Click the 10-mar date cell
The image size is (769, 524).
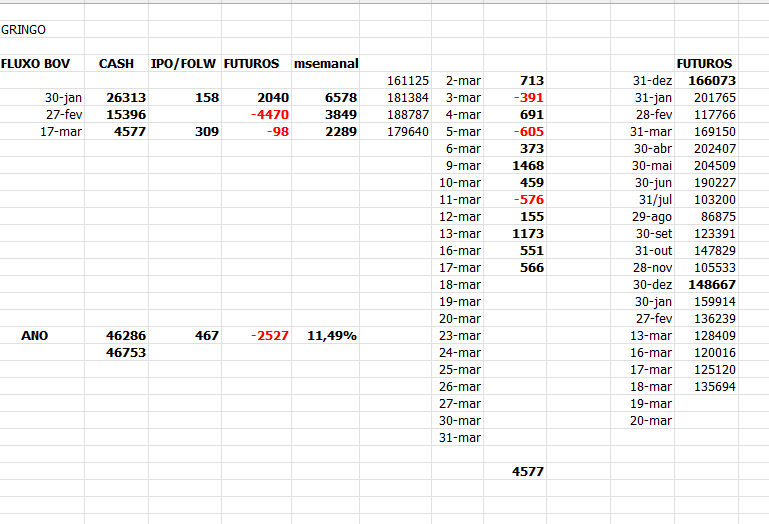(460, 183)
